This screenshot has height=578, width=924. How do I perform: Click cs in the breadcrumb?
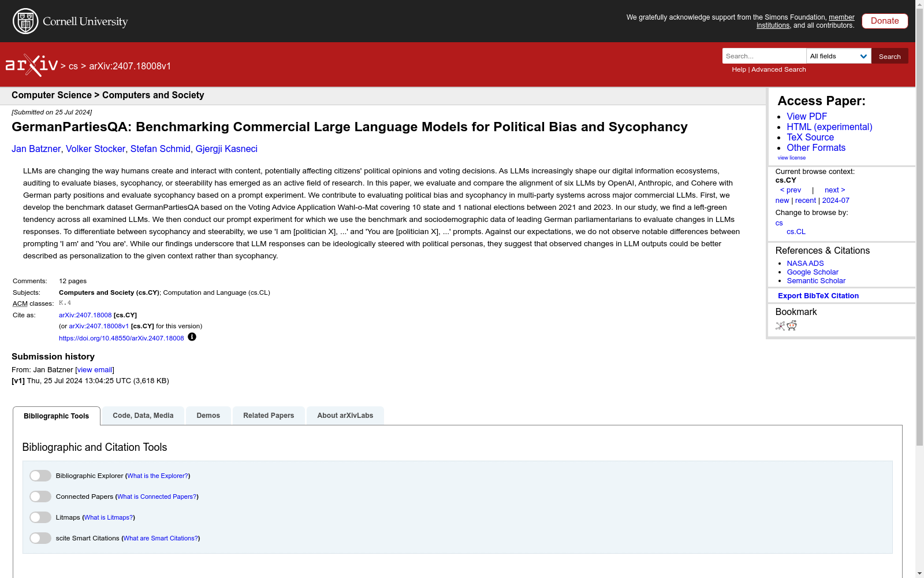point(73,66)
